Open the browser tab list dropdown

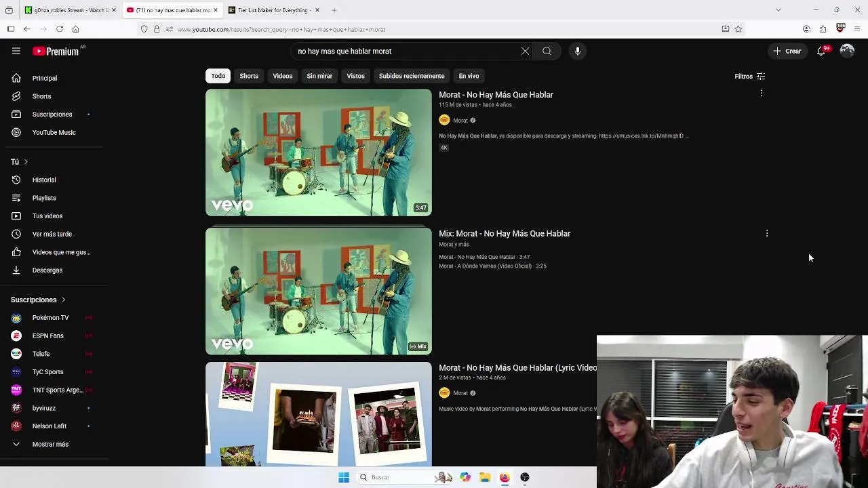[x=778, y=9]
